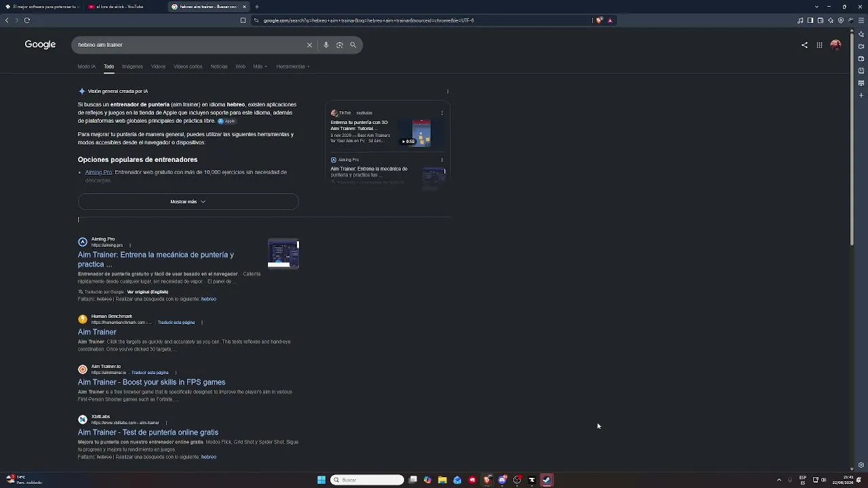Open the Human Benchmark Aim Trainer result
Screen dimensions: 868x488
click(97, 332)
